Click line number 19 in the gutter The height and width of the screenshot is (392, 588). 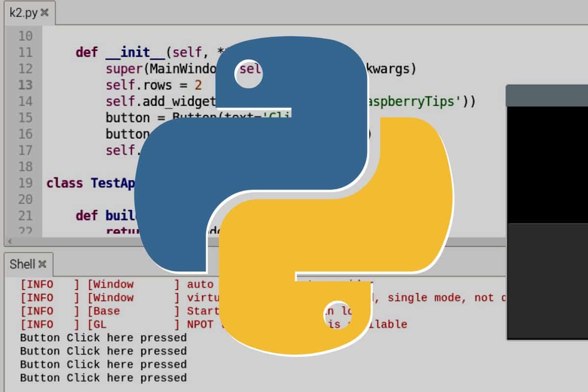pyautogui.click(x=25, y=183)
